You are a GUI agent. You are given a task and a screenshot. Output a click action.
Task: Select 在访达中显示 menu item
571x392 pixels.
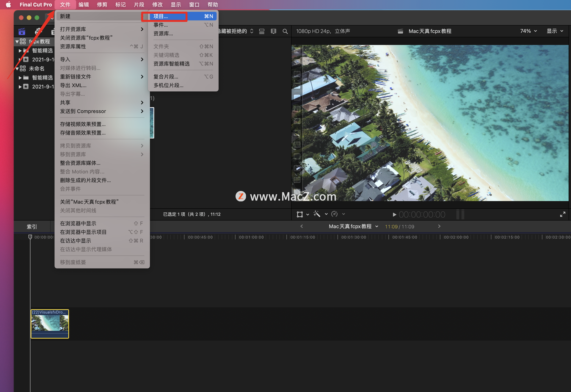102,240
